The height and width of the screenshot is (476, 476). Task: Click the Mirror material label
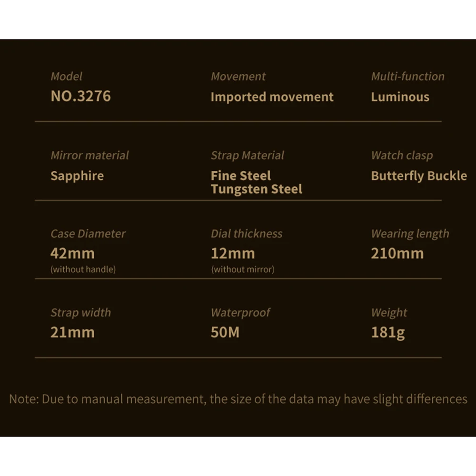(x=89, y=155)
